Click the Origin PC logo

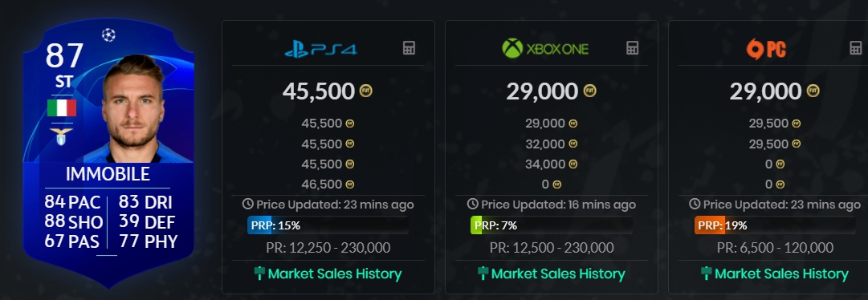pos(767,49)
